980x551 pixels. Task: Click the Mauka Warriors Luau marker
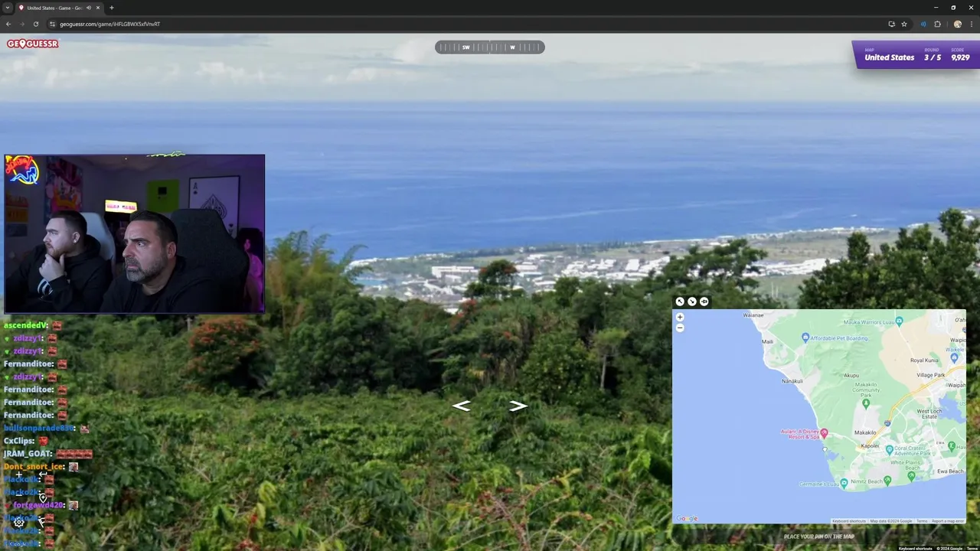pos(899,321)
